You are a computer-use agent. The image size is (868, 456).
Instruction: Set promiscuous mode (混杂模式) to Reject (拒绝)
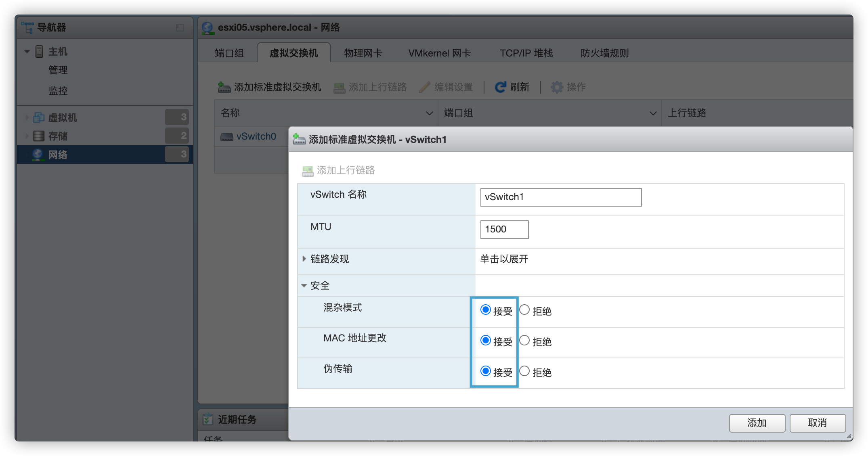524,310
